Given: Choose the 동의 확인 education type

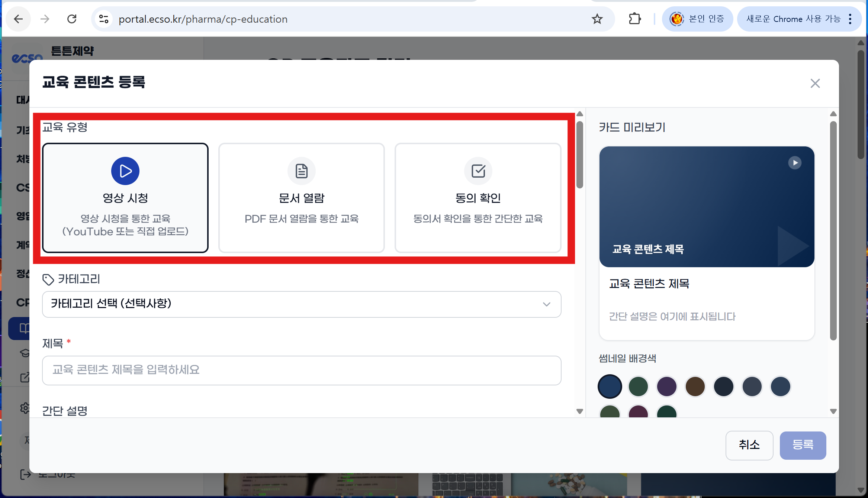Looking at the screenshot, I should 478,198.
